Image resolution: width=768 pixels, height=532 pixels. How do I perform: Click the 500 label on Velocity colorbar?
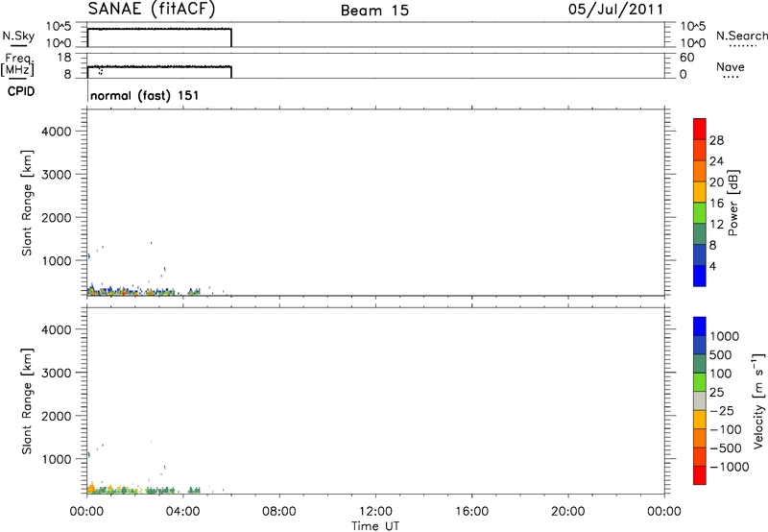point(721,354)
